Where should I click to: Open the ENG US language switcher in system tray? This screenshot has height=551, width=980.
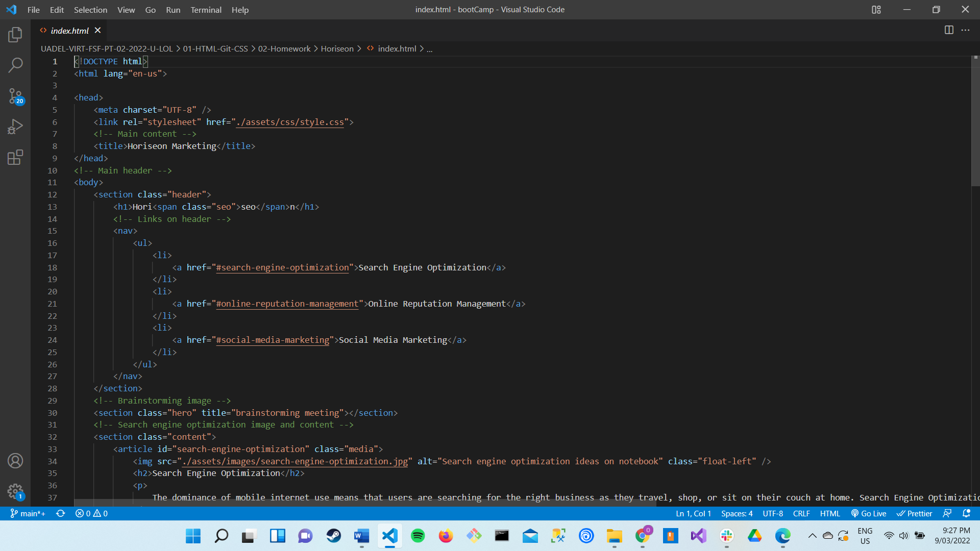(x=864, y=536)
